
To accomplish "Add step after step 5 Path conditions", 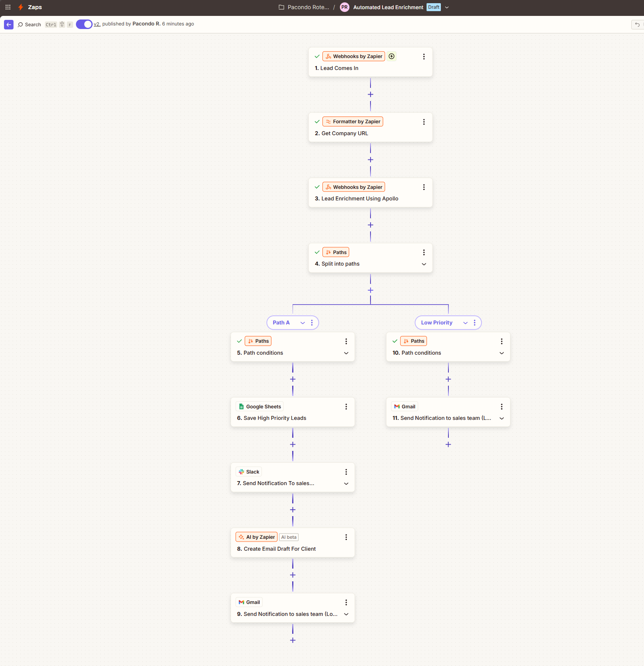I will (293, 379).
